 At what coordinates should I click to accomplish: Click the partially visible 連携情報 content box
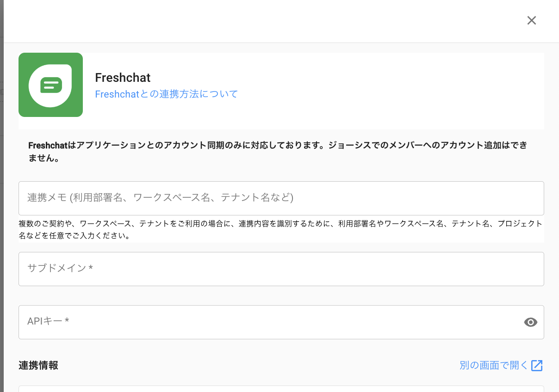(281, 389)
